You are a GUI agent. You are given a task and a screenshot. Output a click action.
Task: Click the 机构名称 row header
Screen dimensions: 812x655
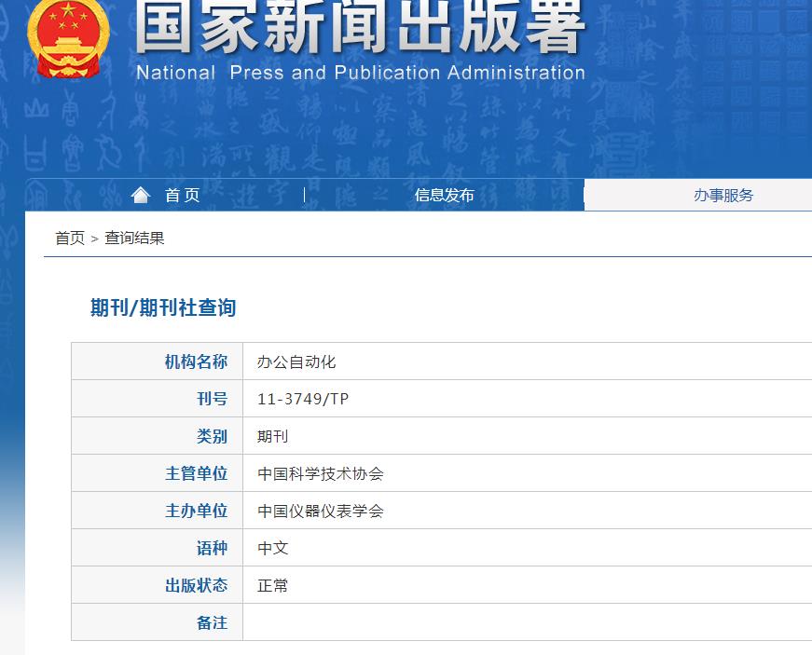197,362
